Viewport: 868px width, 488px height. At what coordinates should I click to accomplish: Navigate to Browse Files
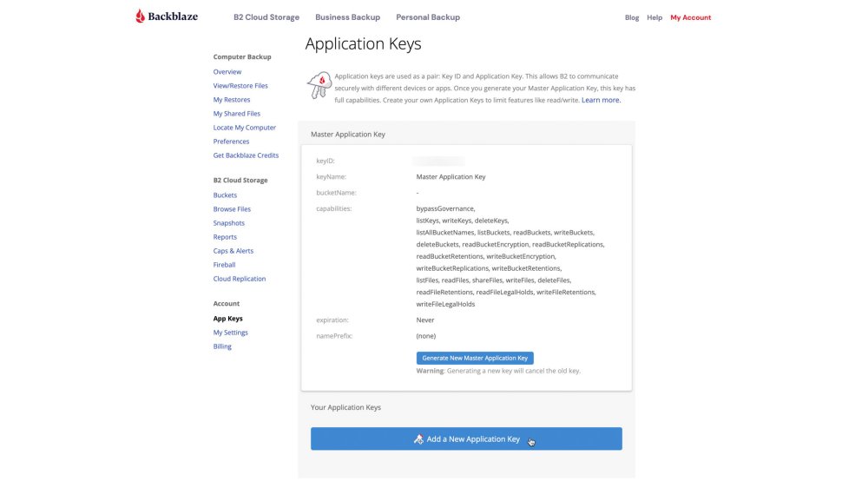(x=232, y=209)
